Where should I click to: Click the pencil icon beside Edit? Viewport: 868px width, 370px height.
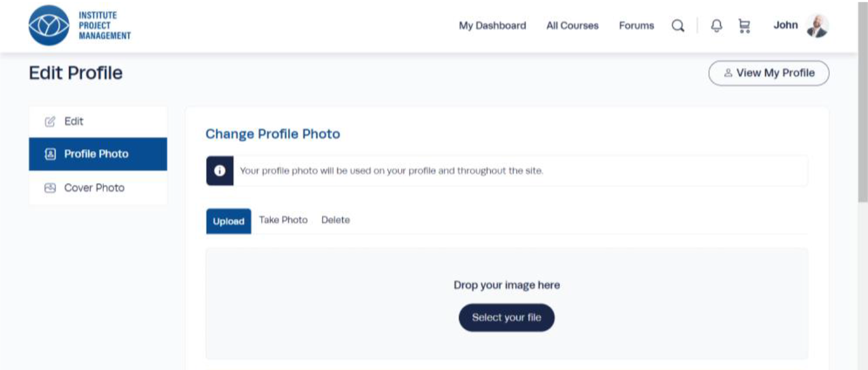click(x=50, y=121)
